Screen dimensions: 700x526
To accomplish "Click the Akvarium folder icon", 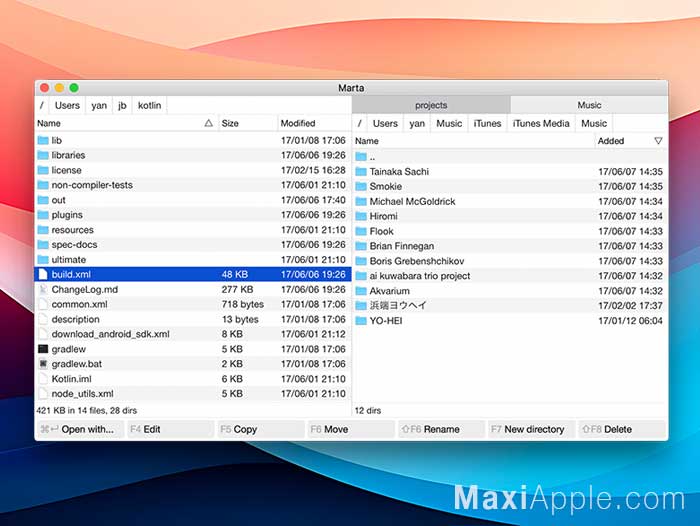I will [361, 291].
